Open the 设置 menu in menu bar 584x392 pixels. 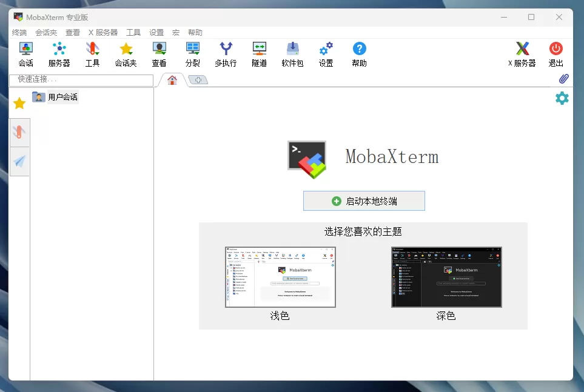pyautogui.click(x=156, y=32)
